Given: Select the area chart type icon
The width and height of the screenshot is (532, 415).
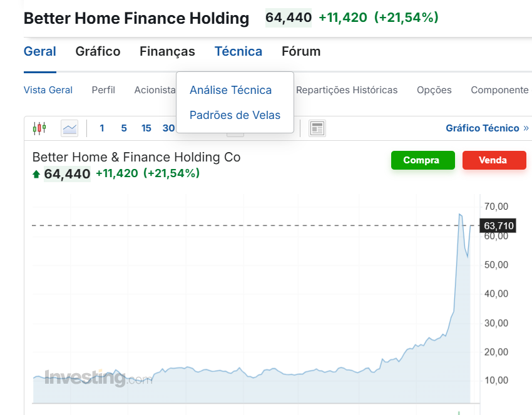Looking at the screenshot, I should pos(69,128).
